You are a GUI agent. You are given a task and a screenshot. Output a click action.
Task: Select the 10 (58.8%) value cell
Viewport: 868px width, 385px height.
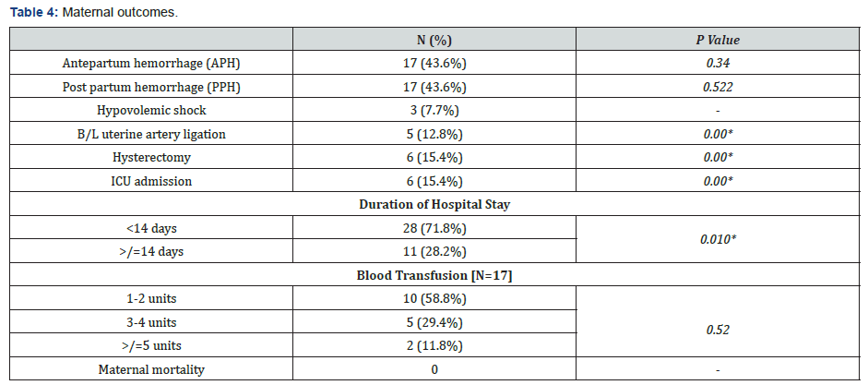coord(434,300)
